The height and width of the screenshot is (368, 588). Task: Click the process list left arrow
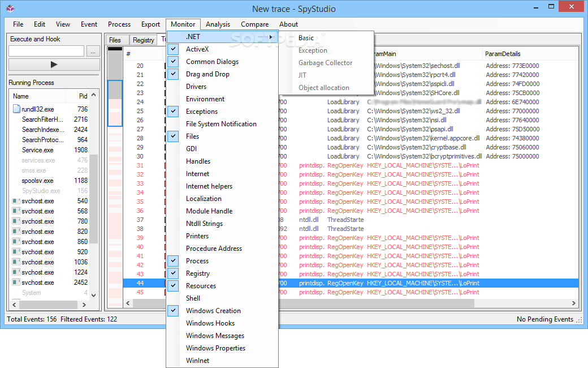tap(14, 305)
